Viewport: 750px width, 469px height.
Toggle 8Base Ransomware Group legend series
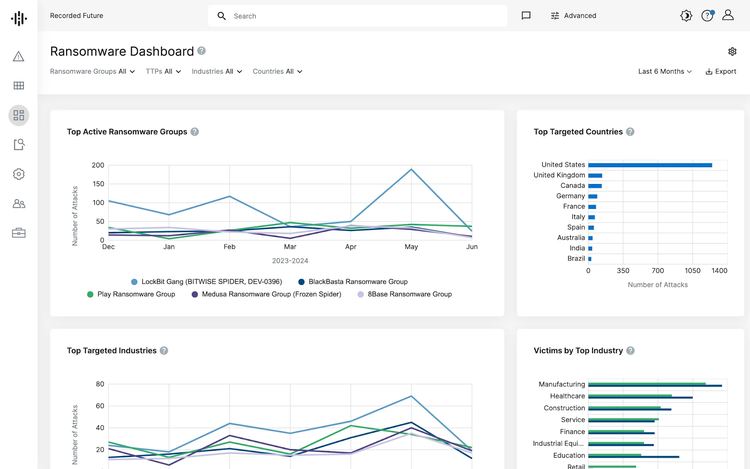point(405,294)
